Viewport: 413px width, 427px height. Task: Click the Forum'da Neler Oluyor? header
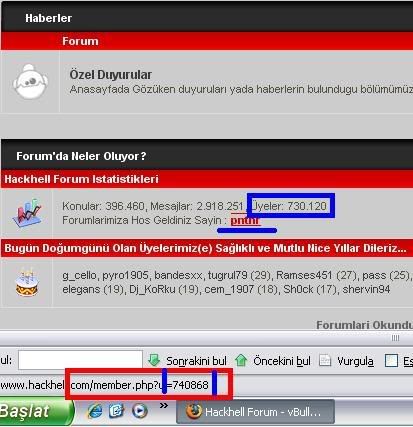click(x=81, y=156)
